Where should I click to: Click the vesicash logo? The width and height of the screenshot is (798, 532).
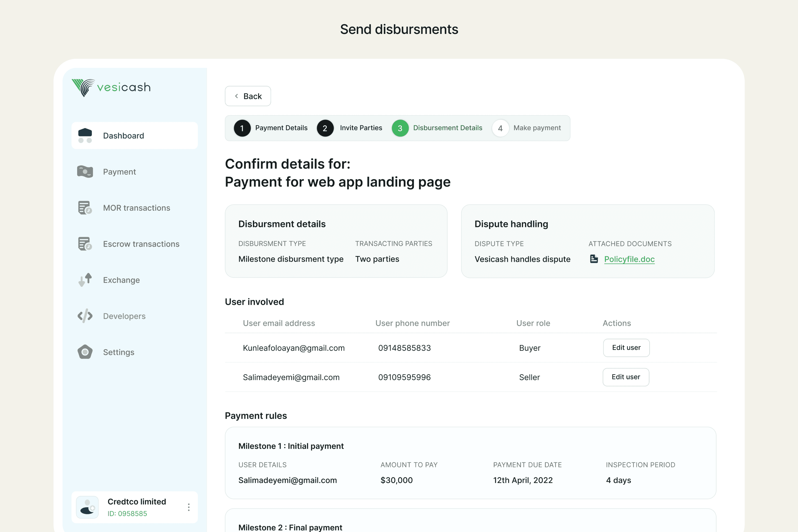(111, 88)
